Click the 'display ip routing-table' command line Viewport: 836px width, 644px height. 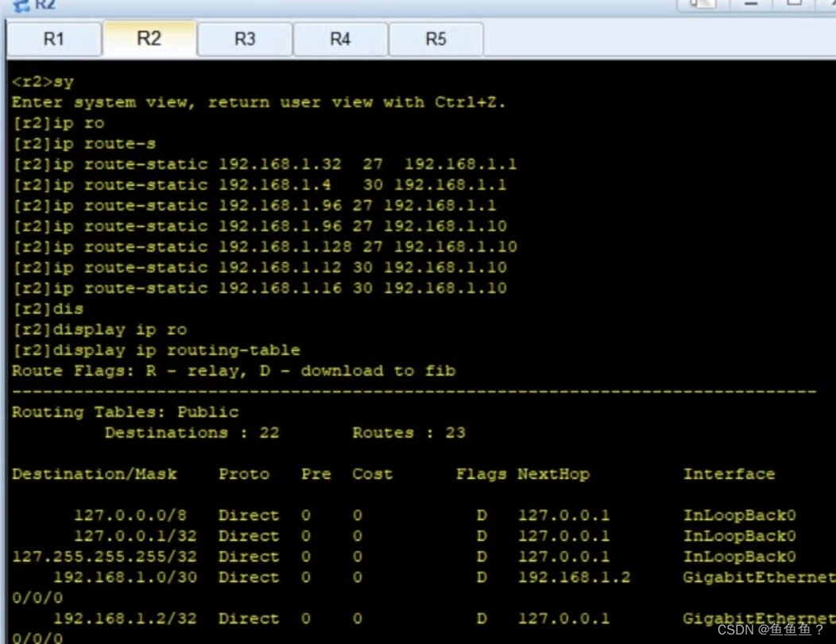[x=157, y=350]
